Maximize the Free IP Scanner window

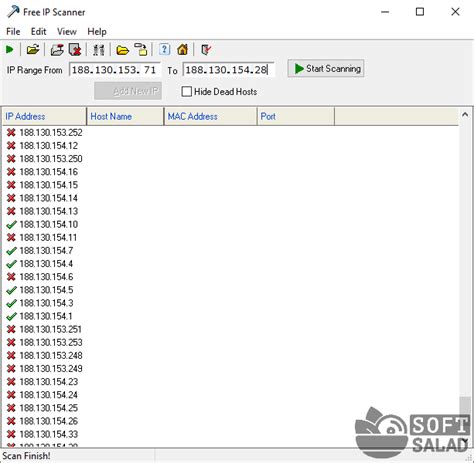[x=420, y=12]
